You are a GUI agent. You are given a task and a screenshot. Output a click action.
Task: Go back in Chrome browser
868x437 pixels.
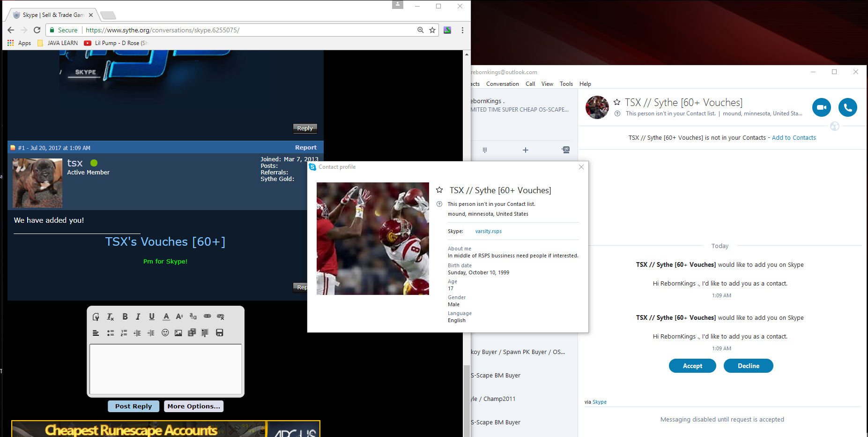(11, 30)
